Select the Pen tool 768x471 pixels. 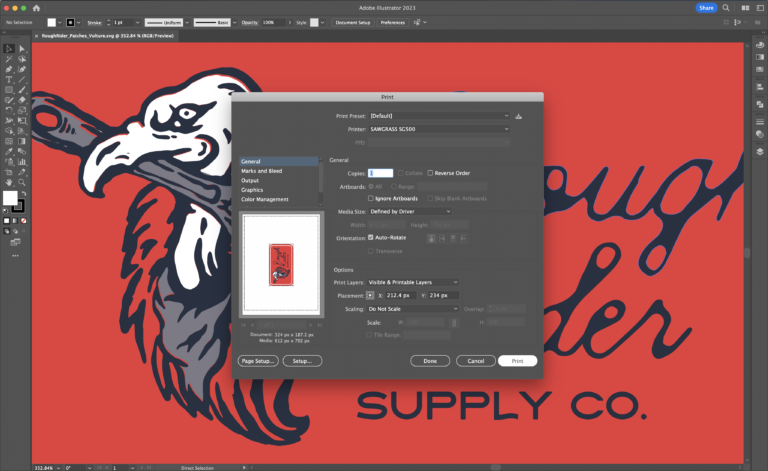click(9, 69)
